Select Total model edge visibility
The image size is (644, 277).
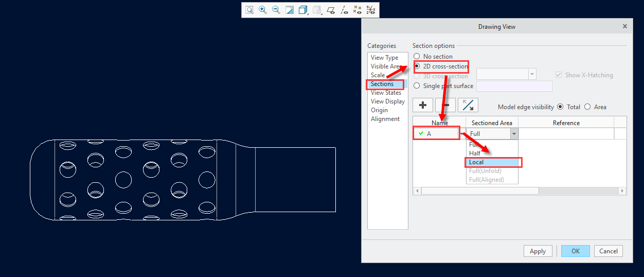tap(560, 107)
